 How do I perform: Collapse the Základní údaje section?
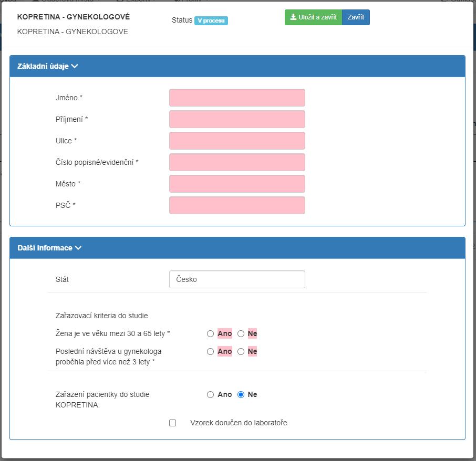point(48,66)
